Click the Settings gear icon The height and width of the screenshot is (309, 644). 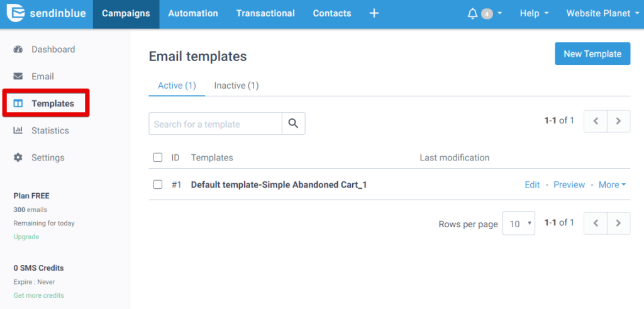click(18, 158)
